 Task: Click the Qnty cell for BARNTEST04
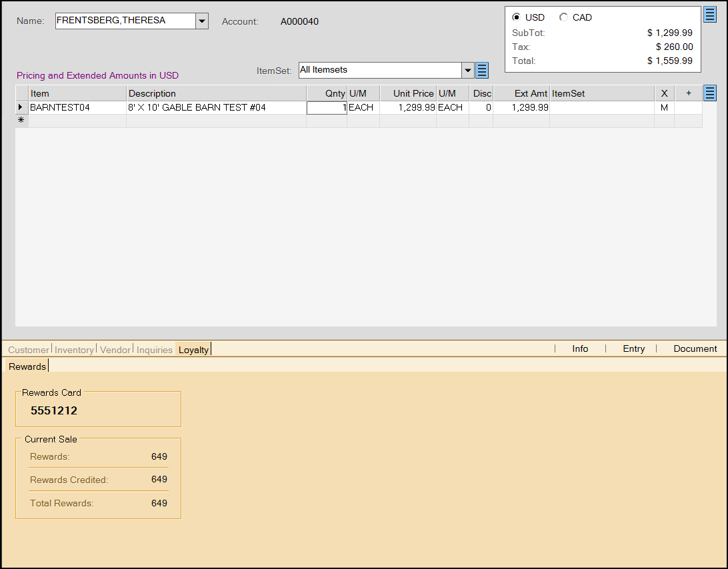[327, 107]
